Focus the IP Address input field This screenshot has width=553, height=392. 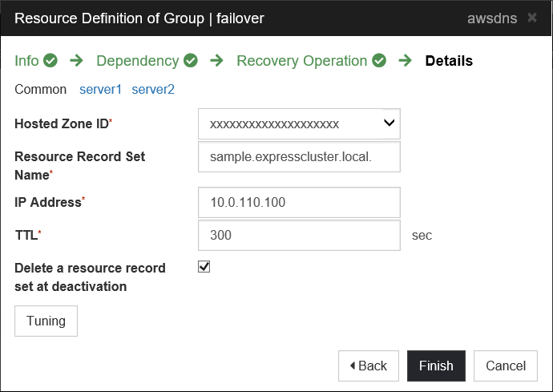coord(299,203)
